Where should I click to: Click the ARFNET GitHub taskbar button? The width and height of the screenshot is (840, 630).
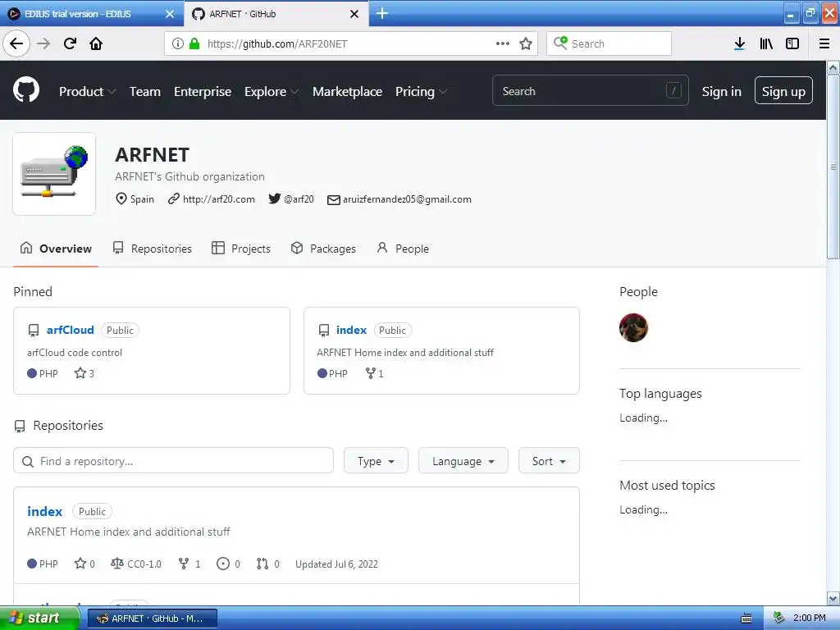(152, 619)
